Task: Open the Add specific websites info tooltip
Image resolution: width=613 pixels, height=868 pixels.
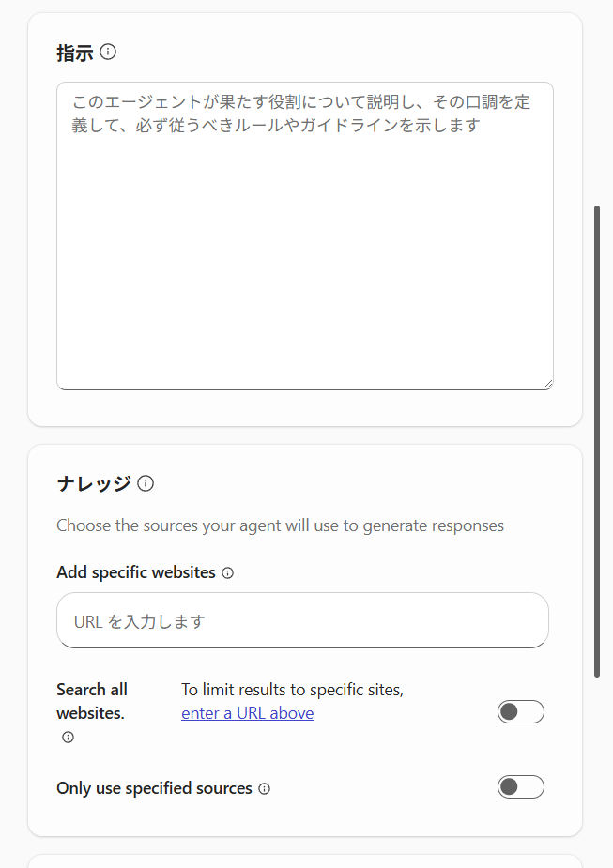Action: pyautogui.click(x=227, y=572)
